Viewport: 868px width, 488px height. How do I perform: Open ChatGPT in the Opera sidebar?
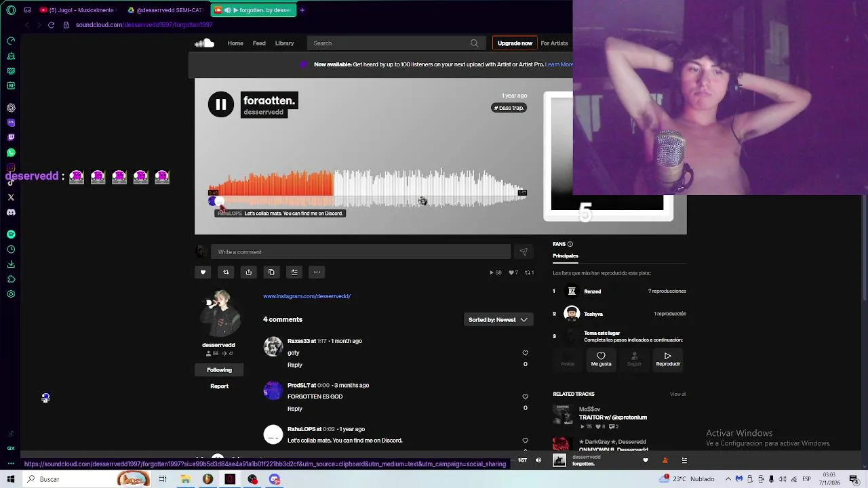click(11, 108)
